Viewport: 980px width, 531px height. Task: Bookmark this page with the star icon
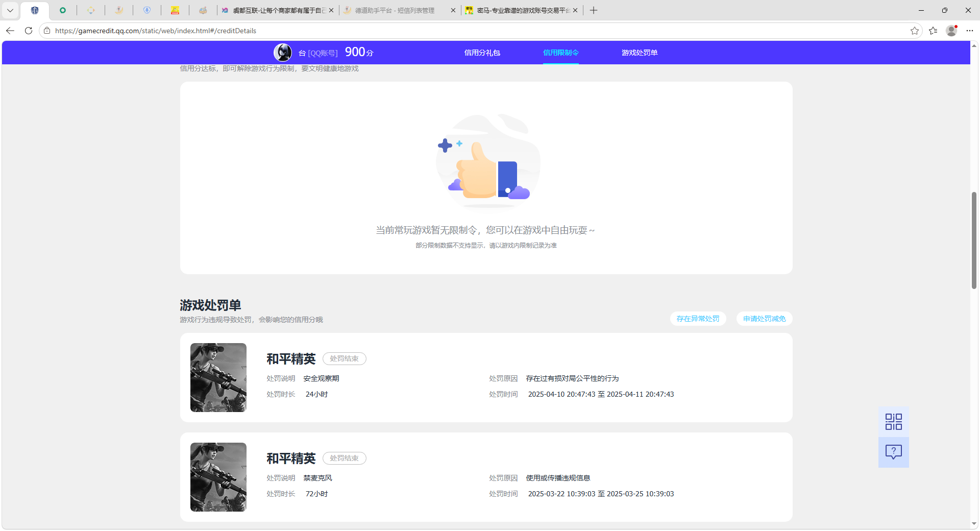[914, 31]
